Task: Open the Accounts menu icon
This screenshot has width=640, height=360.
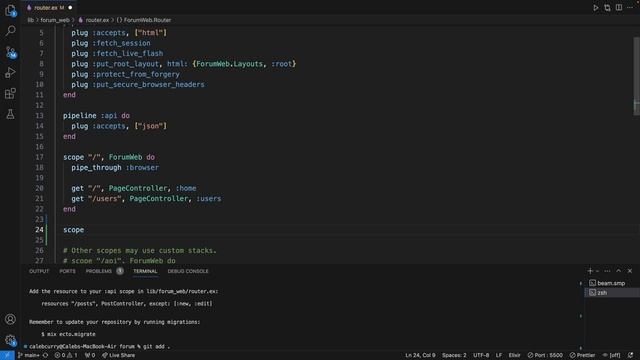Action: click(x=10, y=319)
